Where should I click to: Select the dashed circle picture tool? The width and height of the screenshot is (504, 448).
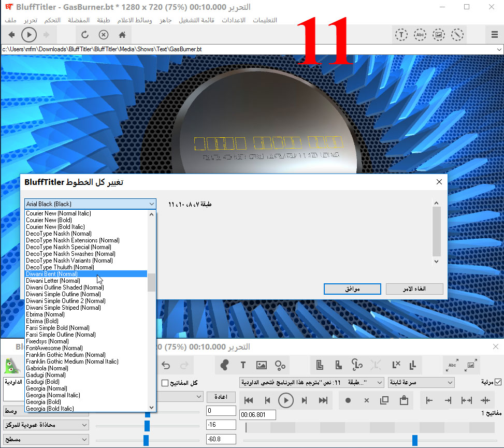tap(438, 35)
